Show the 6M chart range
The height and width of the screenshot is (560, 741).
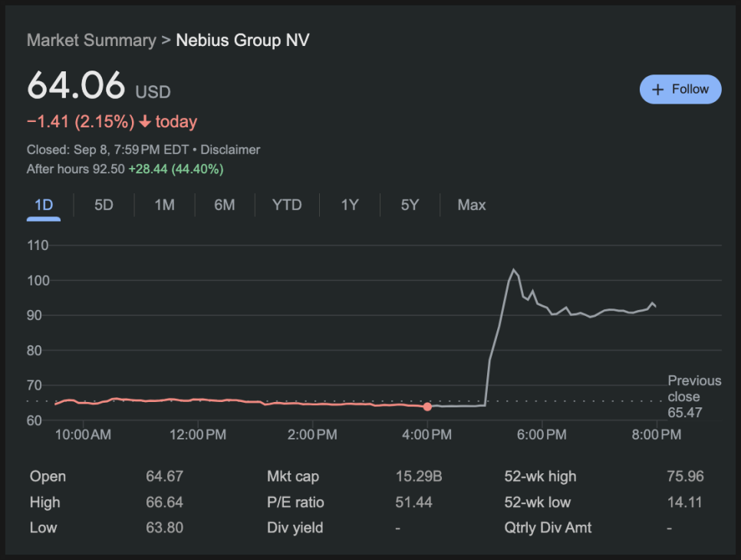tap(225, 205)
